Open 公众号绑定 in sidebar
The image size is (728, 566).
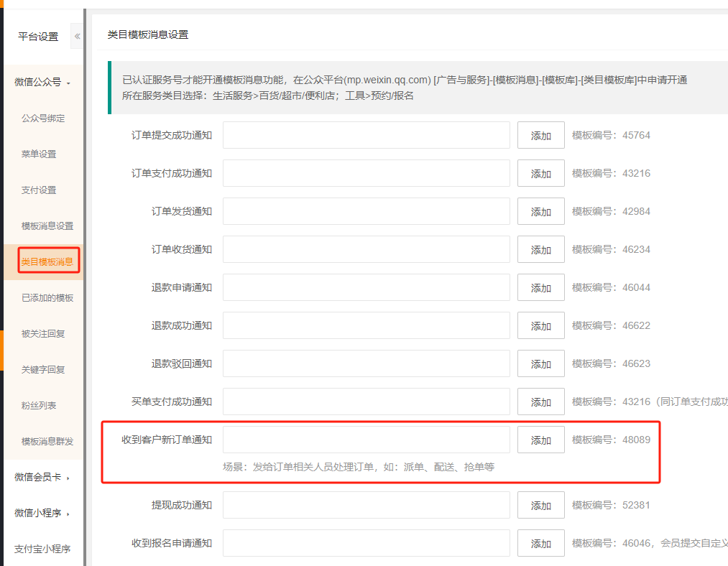[x=43, y=119]
